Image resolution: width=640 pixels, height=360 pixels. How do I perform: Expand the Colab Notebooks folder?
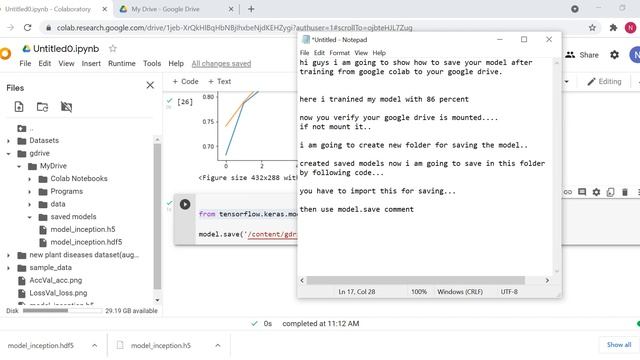point(30,179)
